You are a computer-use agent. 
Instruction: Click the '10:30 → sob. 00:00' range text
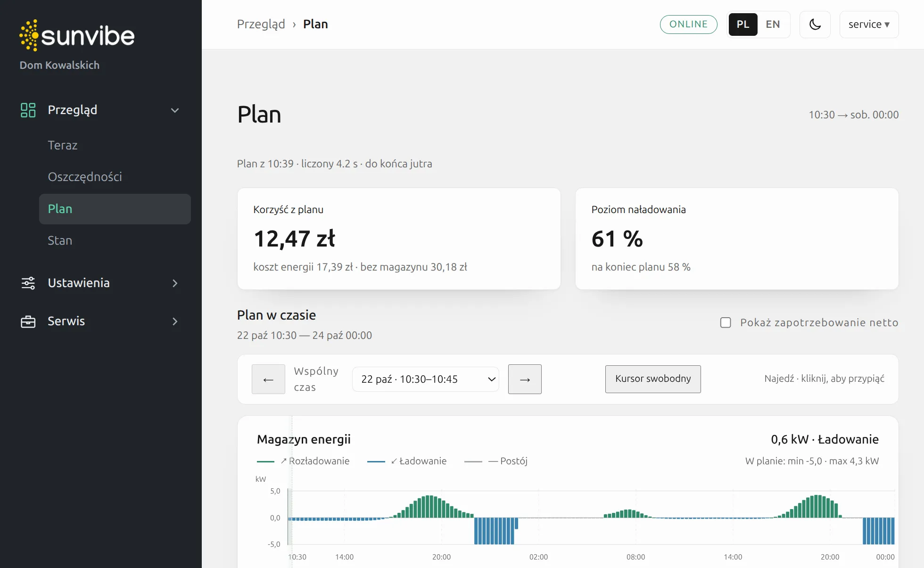coord(854,115)
